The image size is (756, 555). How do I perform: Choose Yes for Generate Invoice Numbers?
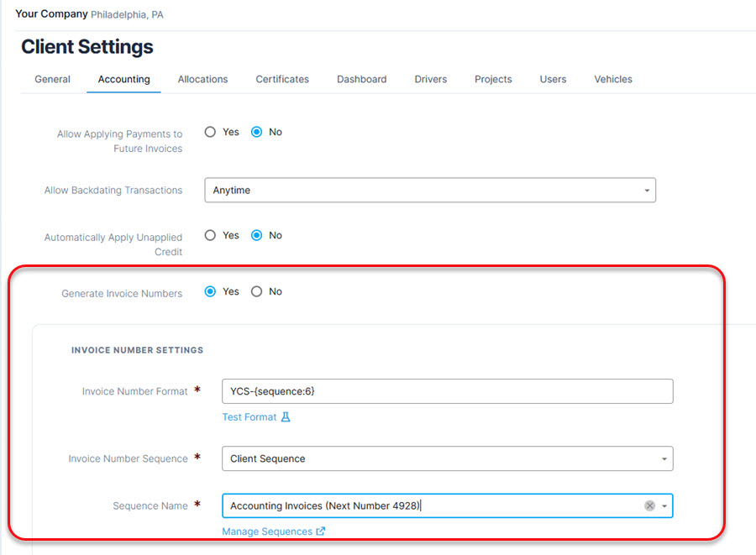[x=211, y=291]
